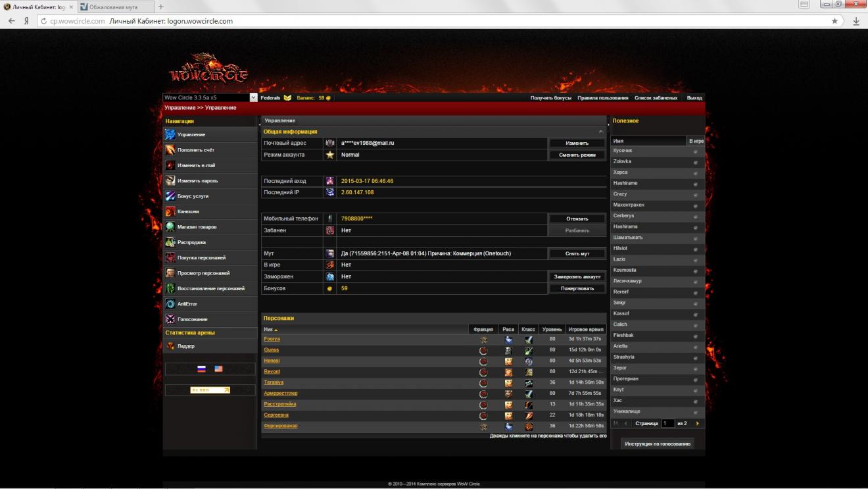Click the Управление navigation icon
Screen dimensions: 868x489
tap(170, 135)
